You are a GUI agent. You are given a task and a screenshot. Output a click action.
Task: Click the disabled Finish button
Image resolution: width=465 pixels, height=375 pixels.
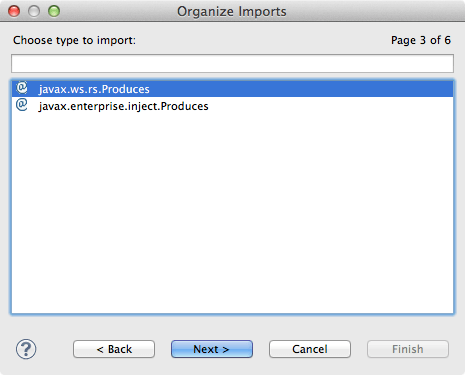tap(408, 349)
